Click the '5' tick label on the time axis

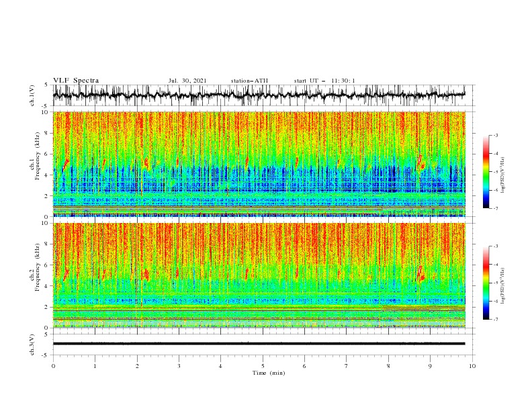(x=263, y=366)
